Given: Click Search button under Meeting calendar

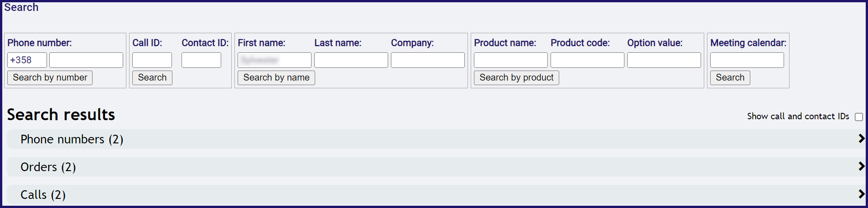Looking at the screenshot, I should pos(730,78).
